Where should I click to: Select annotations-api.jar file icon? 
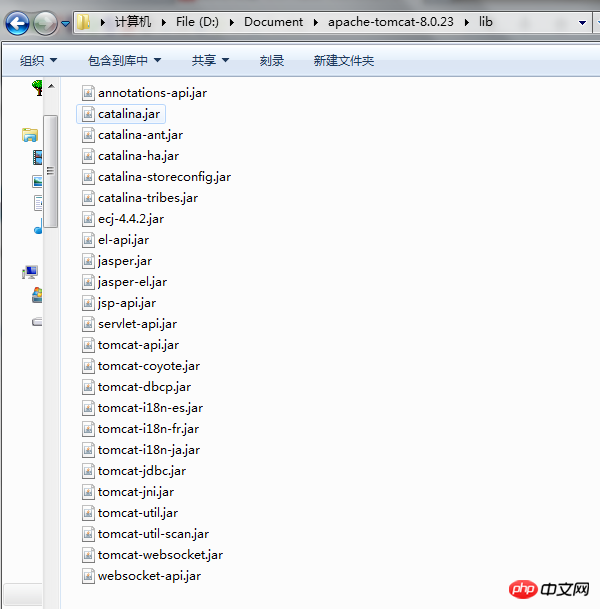pyautogui.click(x=88, y=93)
